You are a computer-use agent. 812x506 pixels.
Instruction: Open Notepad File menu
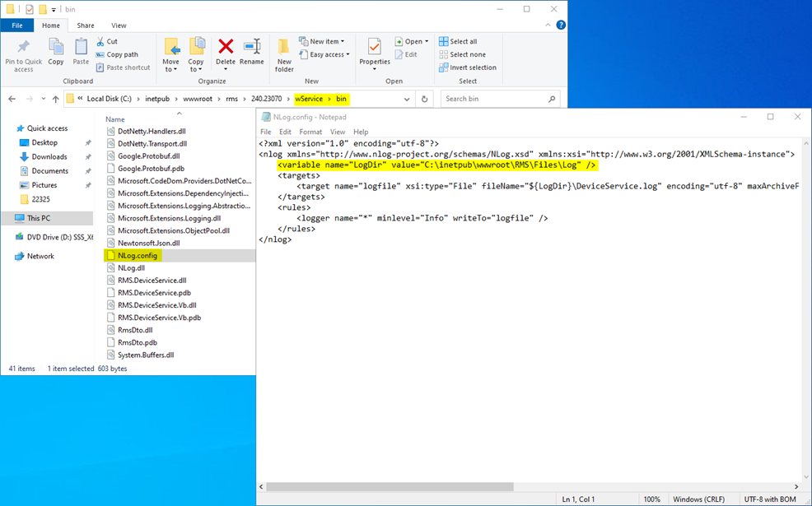click(266, 132)
